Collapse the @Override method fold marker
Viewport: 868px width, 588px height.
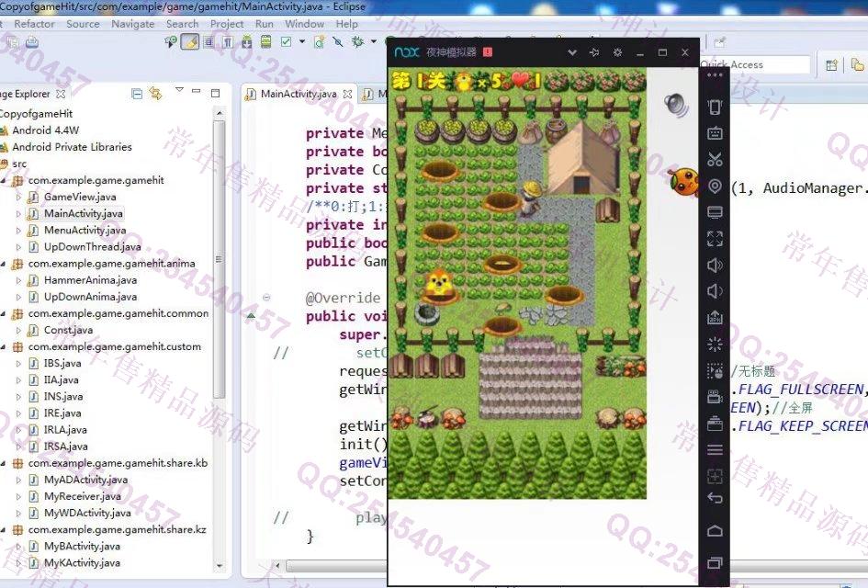[x=266, y=298]
